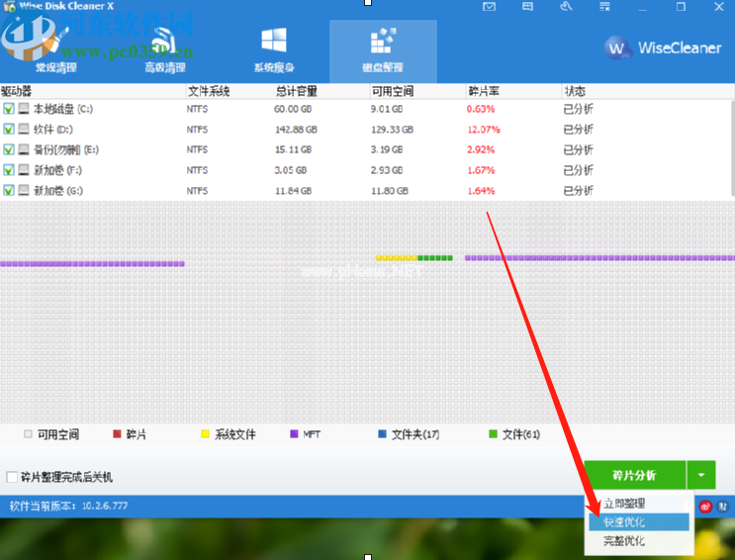735x560 pixels.
Task: Toggle the 软件 (D:) drive checkbox
Action: coord(9,130)
